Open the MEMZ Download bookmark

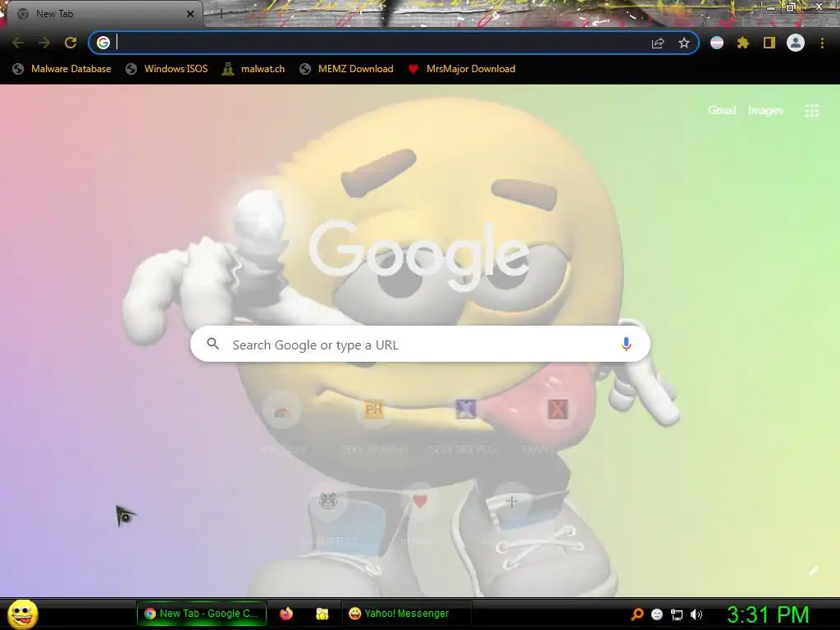[x=347, y=69]
